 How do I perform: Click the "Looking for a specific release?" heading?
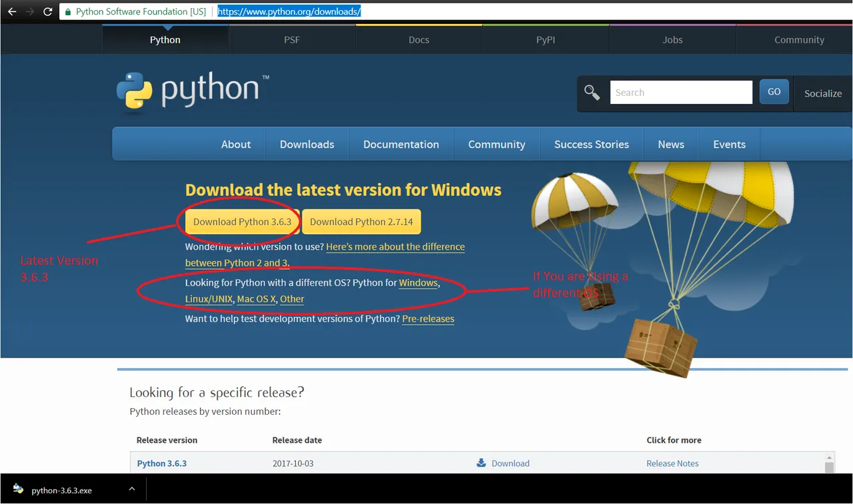pos(217,392)
